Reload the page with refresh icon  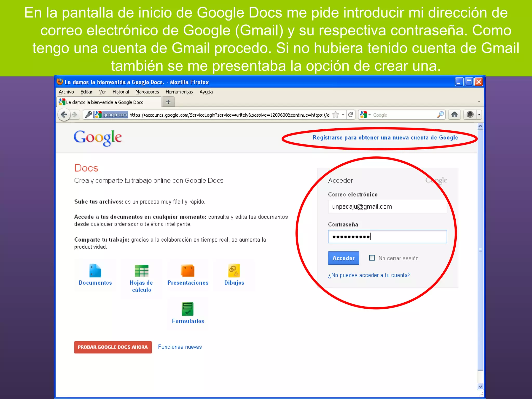[351, 115]
